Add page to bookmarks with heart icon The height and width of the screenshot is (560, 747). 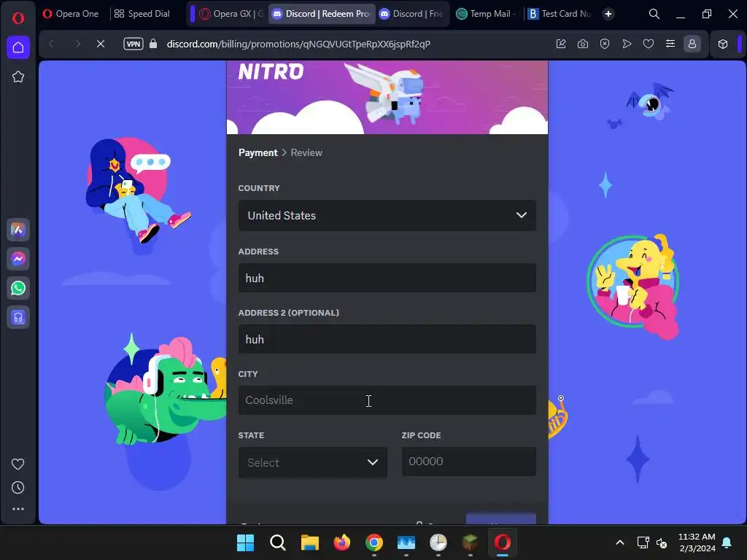coord(649,44)
